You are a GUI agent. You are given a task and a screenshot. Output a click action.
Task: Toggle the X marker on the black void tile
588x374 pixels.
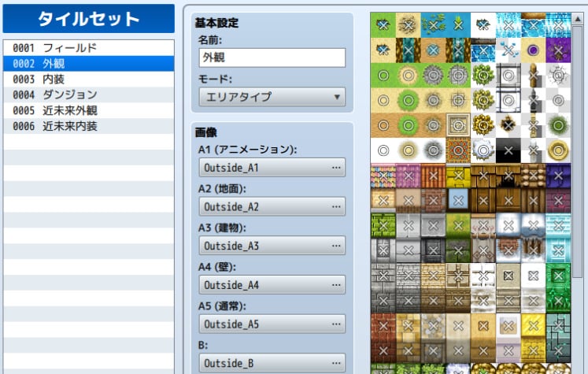click(508, 150)
